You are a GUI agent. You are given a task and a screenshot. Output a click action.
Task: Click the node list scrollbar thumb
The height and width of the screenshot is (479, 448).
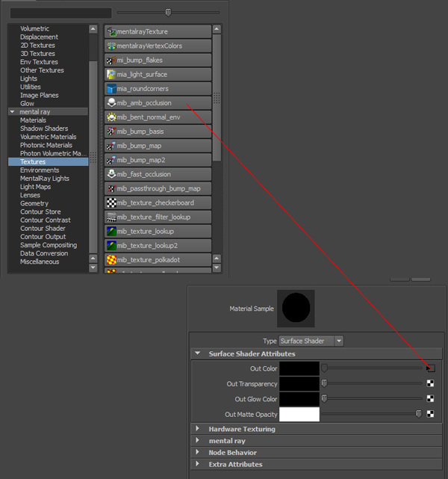(x=217, y=98)
